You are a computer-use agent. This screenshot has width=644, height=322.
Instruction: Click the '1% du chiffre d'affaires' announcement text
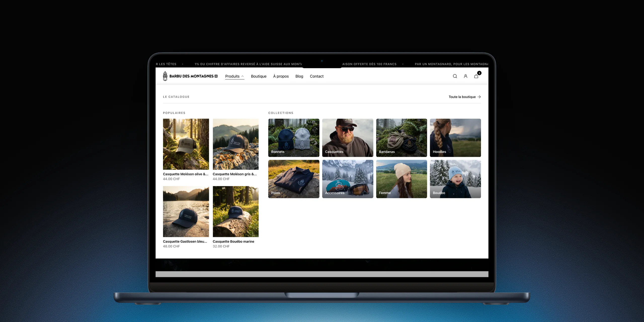[x=248, y=64]
